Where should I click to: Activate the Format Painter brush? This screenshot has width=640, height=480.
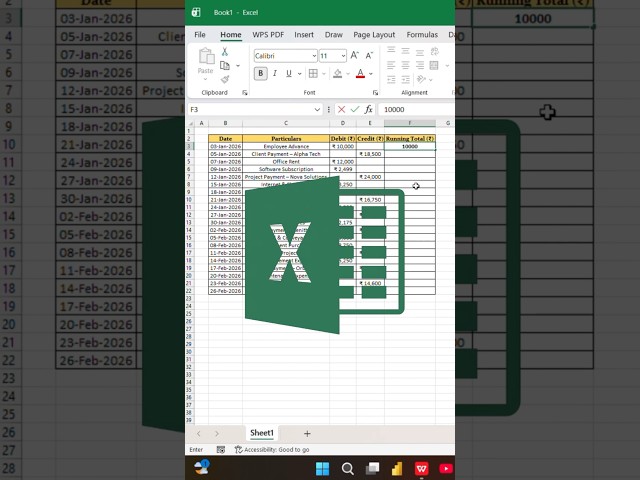(225, 79)
